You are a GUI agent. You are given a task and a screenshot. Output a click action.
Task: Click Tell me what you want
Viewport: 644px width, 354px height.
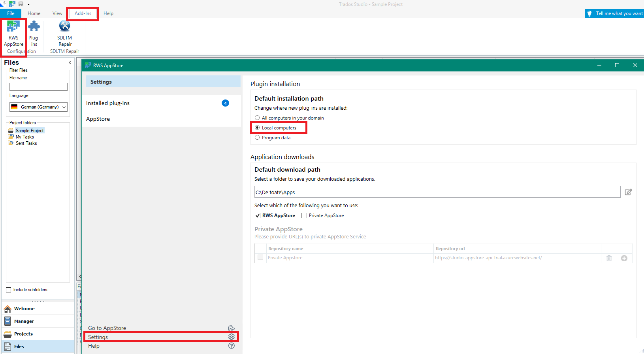click(x=619, y=13)
